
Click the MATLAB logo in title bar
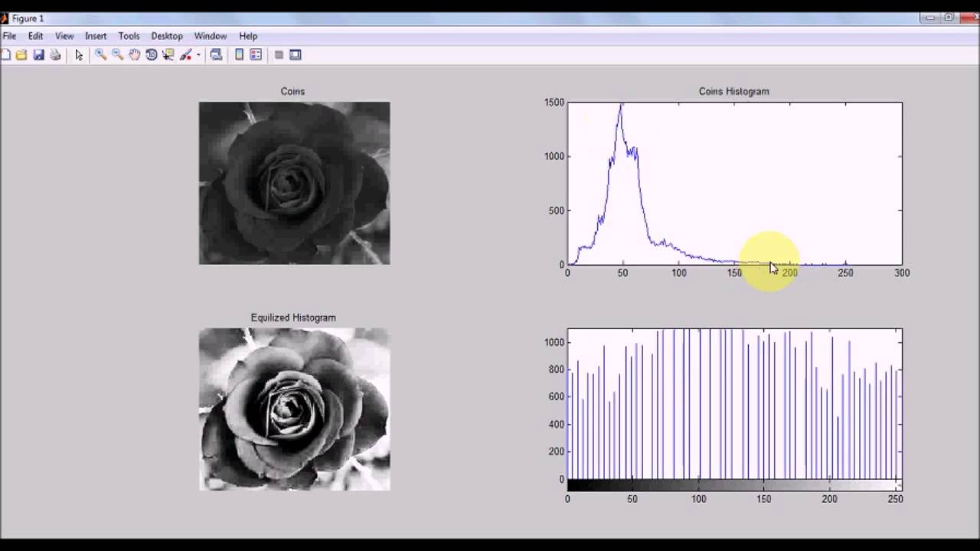click(x=4, y=18)
